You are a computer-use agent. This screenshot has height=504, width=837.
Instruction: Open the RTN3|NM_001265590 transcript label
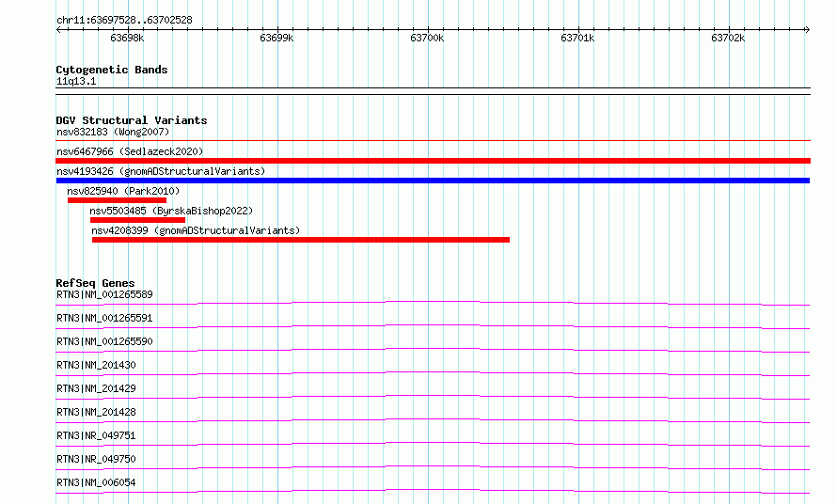(x=104, y=341)
